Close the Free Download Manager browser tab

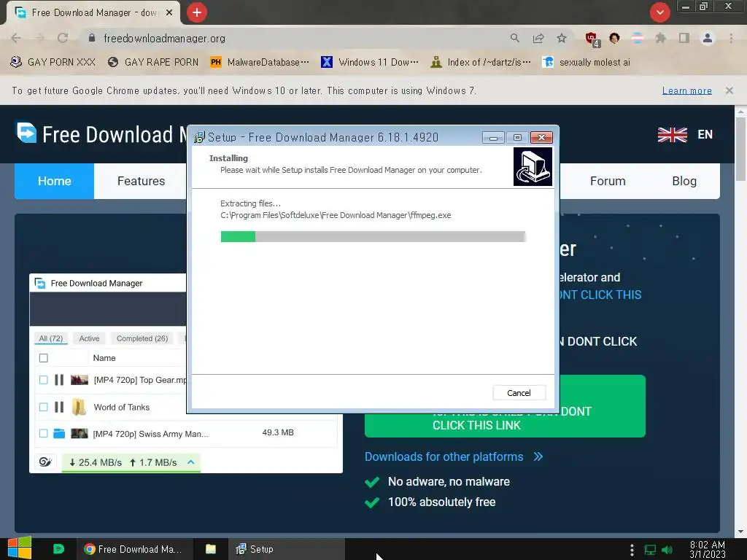pyautogui.click(x=169, y=13)
